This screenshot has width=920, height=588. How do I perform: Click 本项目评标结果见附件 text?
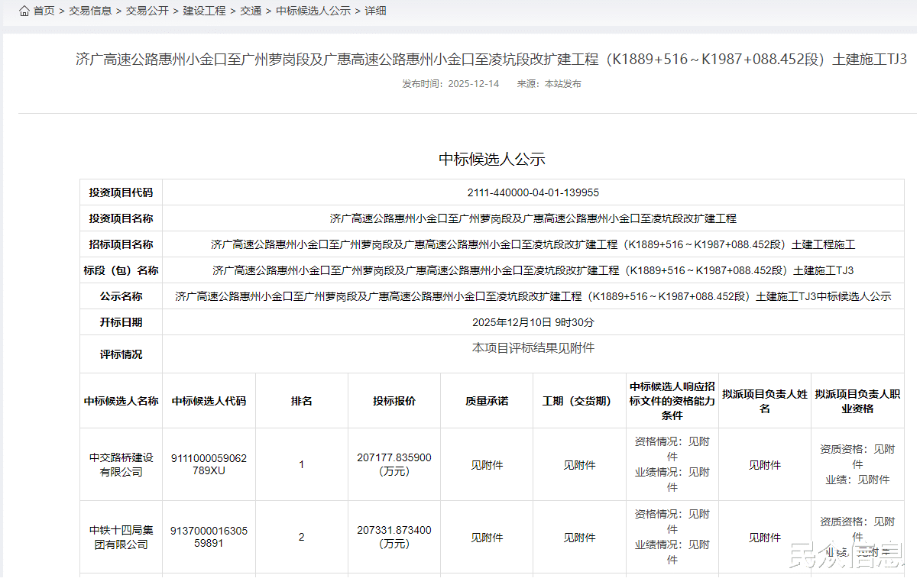(x=533, y=348)
